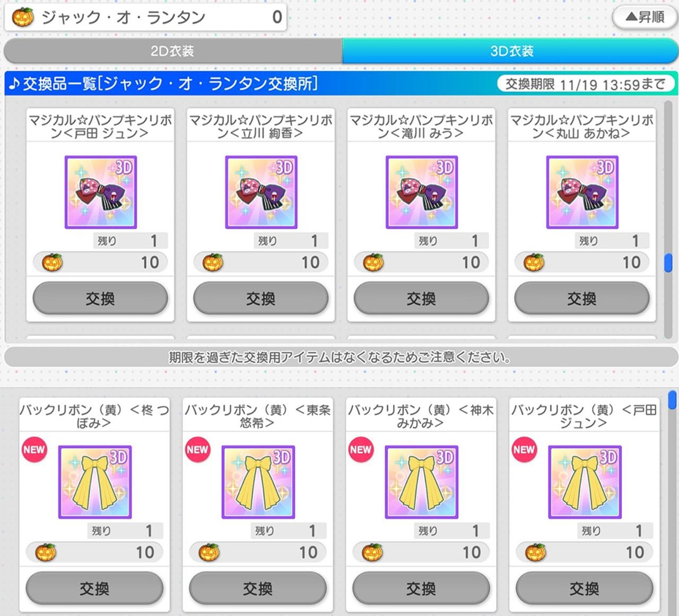The width and height of the screenshot is (679, 616).
Task: Switch to the 2D衣装 tab
Action: coord(173,51)
